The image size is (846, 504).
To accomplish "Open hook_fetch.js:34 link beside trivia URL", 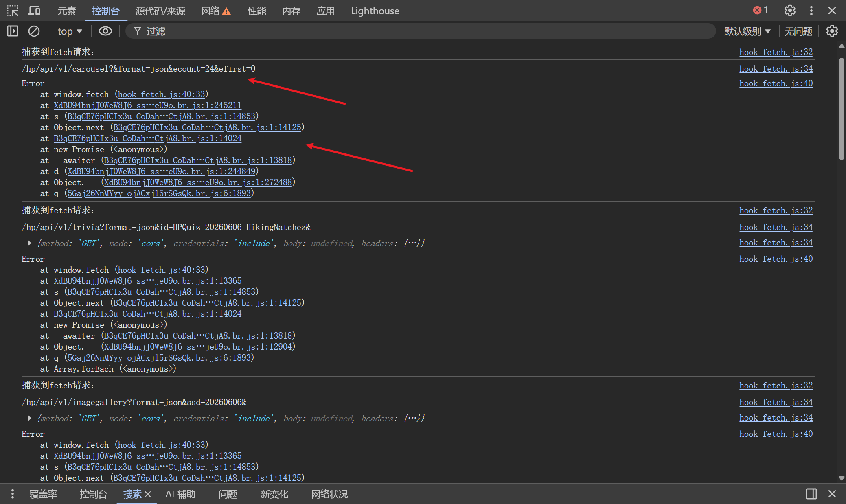I will point(776,227).
